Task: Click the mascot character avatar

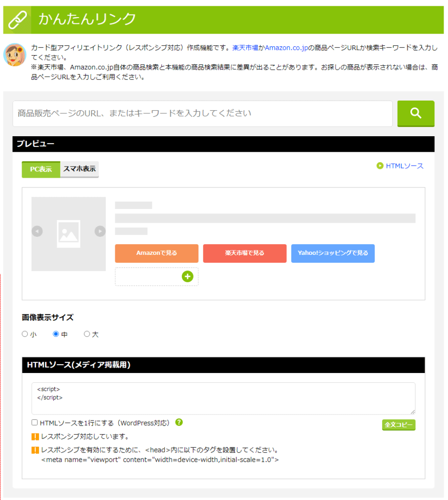Action: tap(15, 55)
